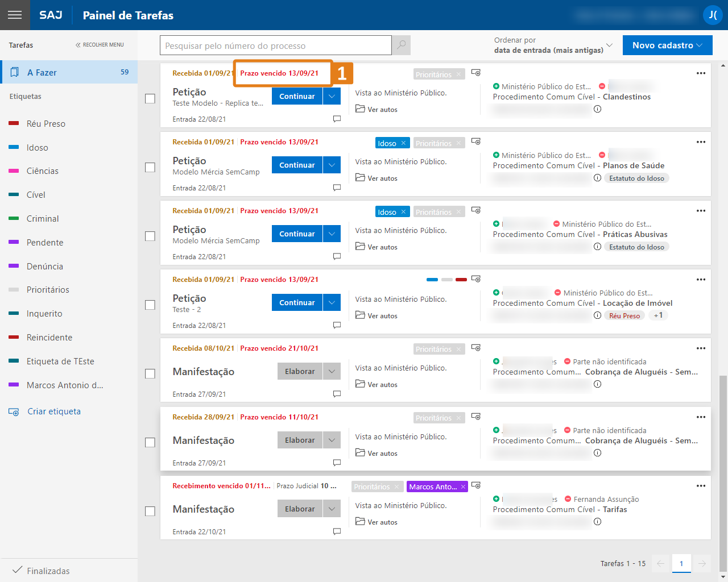The image size is (728, 582).
Task: Click the vertical scrollbar thumb
Action: pos(723,473)
